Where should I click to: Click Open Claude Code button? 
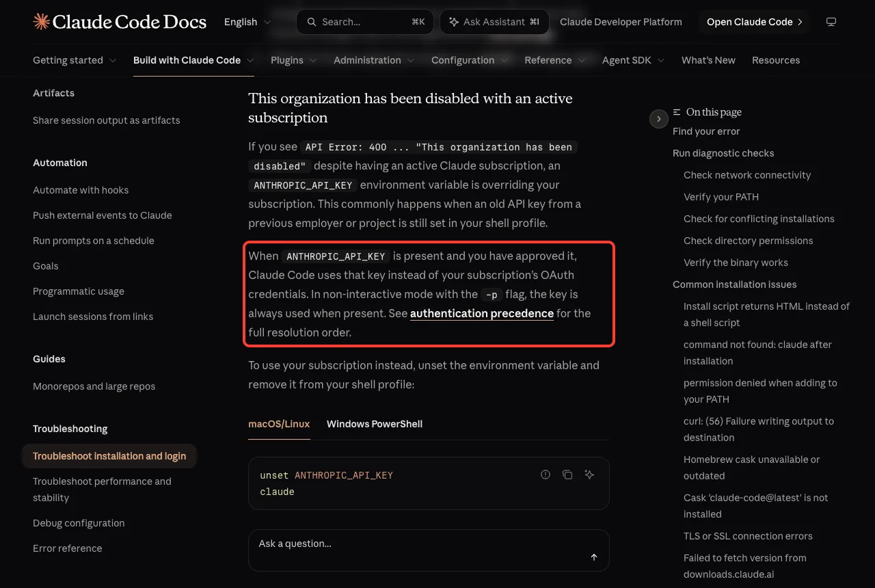[754, 22]
